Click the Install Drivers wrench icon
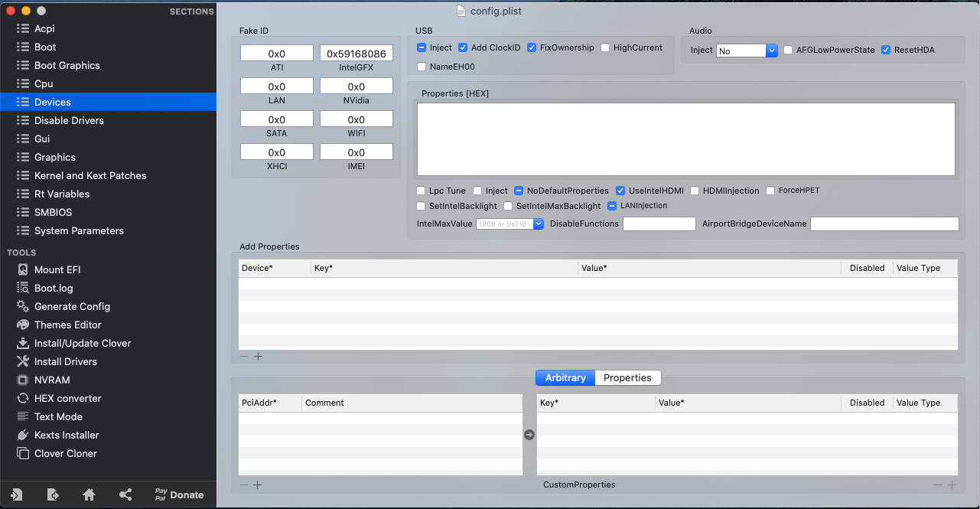The image size is (980, 509). (22, 361)
